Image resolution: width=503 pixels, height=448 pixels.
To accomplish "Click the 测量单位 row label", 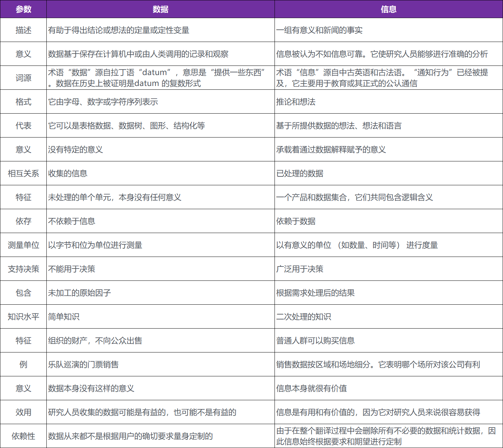I will click(23, 245).
